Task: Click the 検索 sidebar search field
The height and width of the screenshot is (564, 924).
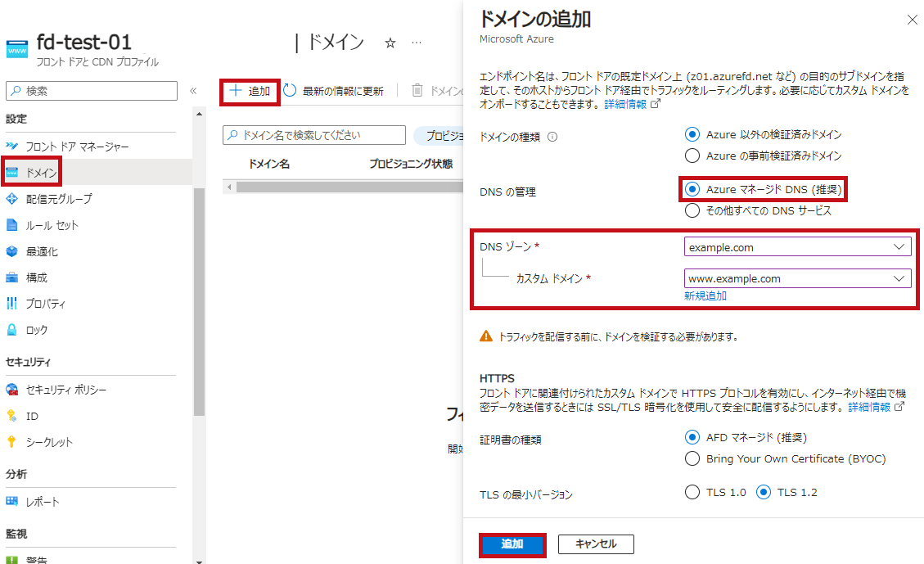Action: [92, 91]
